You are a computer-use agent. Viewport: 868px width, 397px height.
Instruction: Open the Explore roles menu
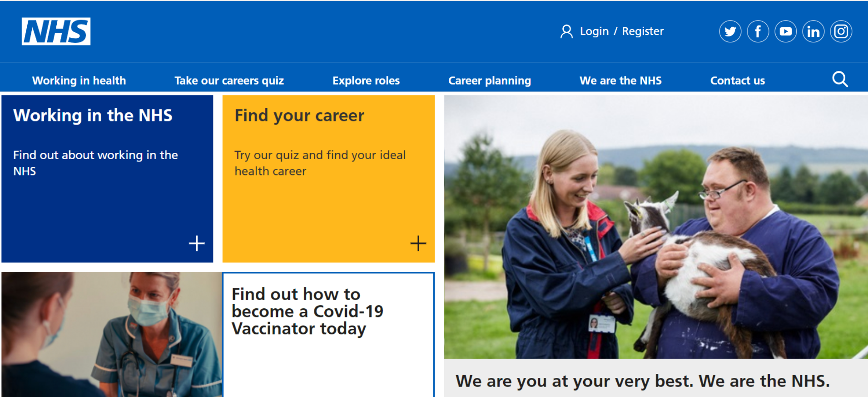coord(366,80)
